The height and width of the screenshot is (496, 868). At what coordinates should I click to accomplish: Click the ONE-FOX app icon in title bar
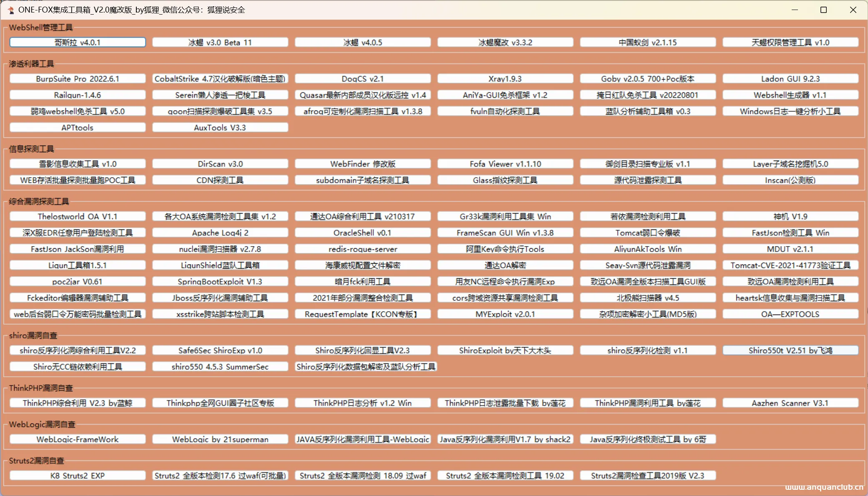(x=10, y=10)
